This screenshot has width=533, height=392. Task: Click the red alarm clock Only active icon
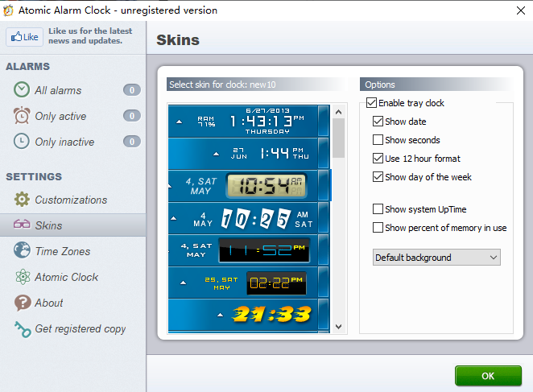coord(22,116)
